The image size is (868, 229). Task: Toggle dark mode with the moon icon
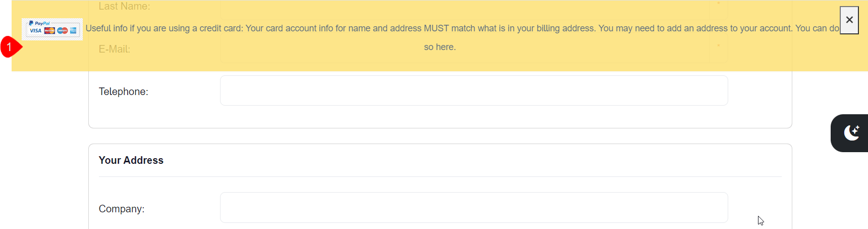[851, 133]
